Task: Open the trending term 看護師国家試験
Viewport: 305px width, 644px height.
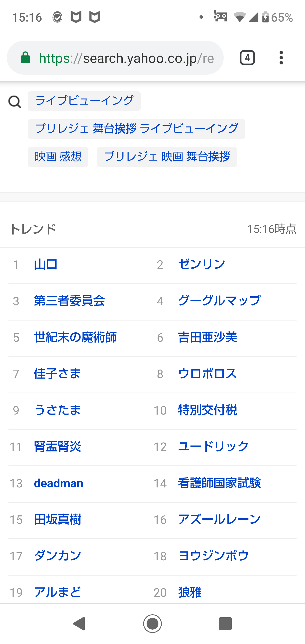Action: tap(219, 483)
